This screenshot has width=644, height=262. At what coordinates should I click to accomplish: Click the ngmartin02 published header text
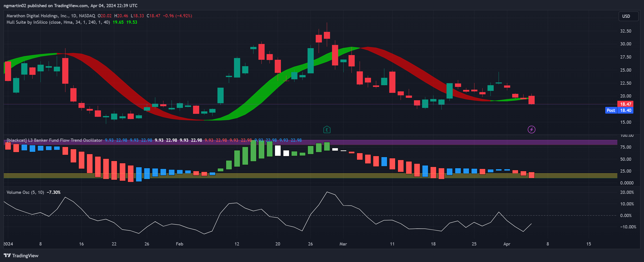tap(71, 5)
